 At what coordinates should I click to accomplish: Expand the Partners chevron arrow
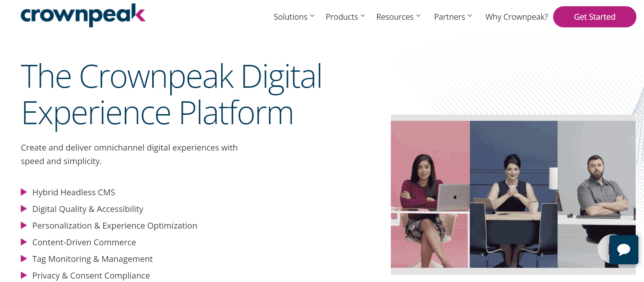470,16
